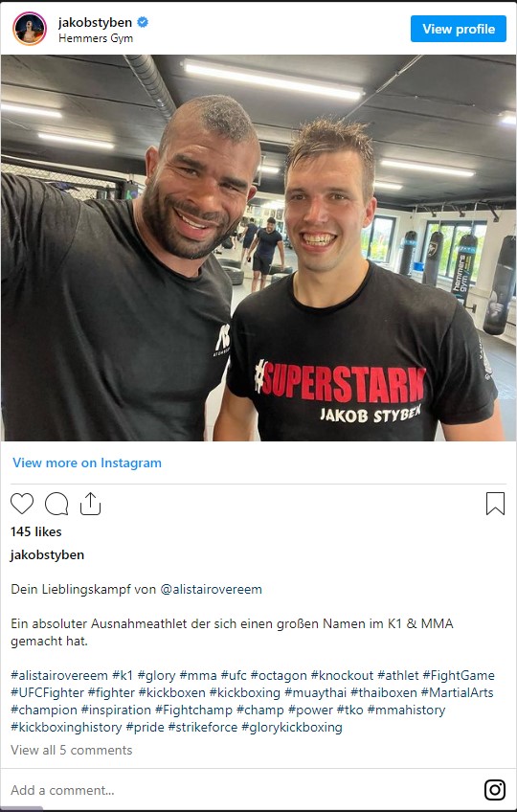The width and height of the screenshot is (517, 812).
Task: Click the @alistairovereem mention
Action: 211,589
